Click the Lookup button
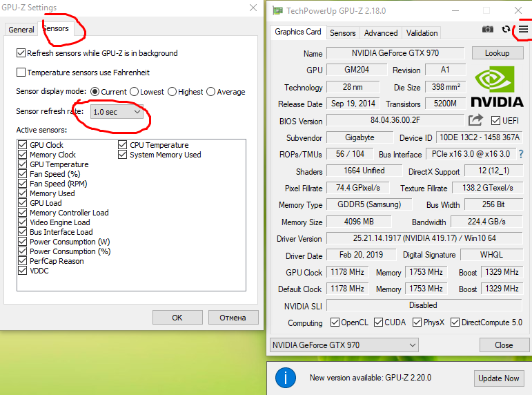This screenshot has width=532, height=395. 497,53
